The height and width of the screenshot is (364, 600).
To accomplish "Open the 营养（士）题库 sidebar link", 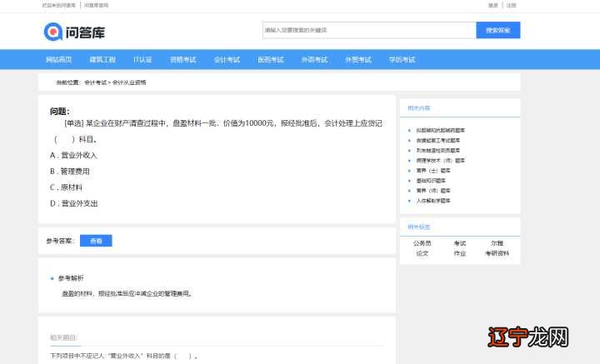I will (433, 171).
